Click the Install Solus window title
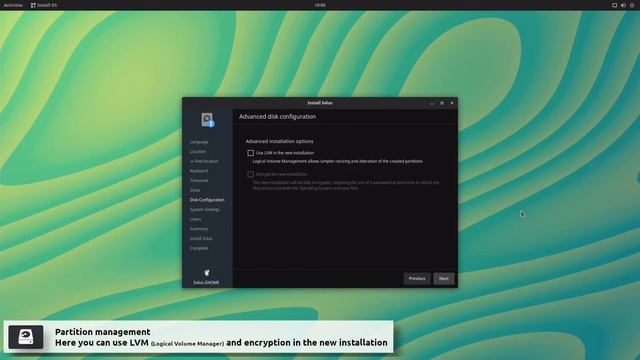This screenshot has width=640, height=360. click(320, 103)
